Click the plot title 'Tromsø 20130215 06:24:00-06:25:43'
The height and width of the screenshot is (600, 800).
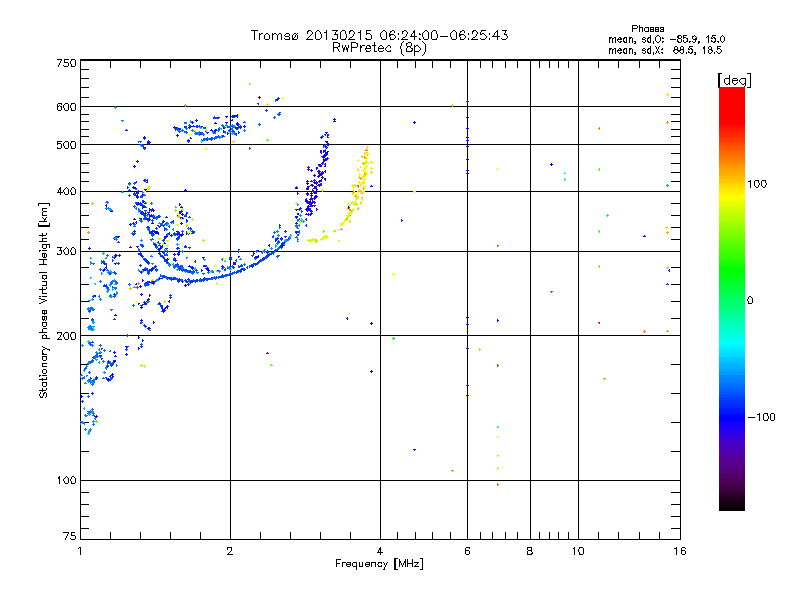tap(379, 35)
